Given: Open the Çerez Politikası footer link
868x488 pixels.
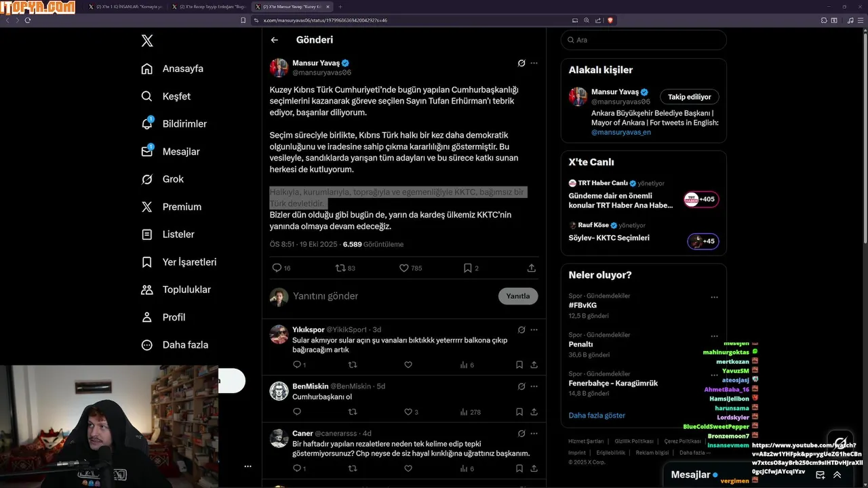Looking at the screenshot, I should click(x=683, y=441).
